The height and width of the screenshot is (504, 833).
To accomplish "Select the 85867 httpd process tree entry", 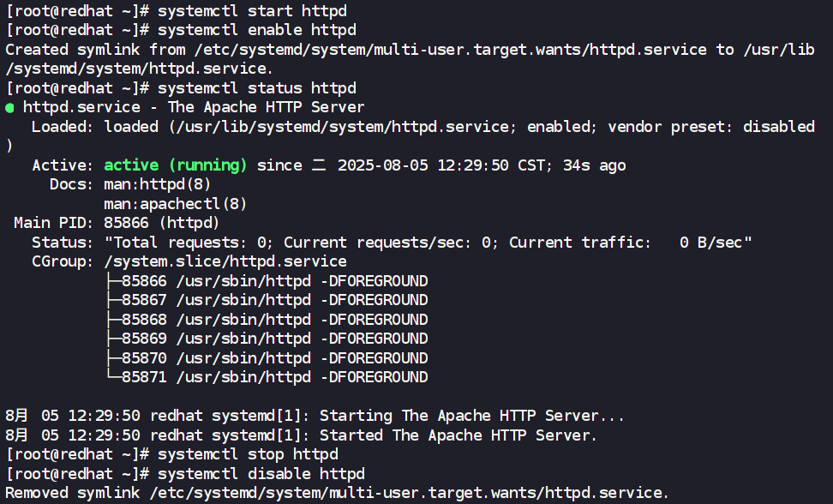I will [x=274, y=300].
